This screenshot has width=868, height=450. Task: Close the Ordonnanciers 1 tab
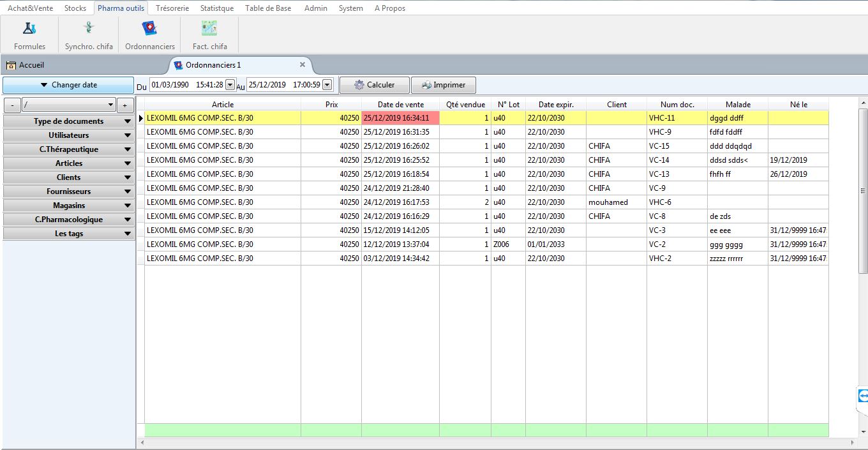point(303,64)
